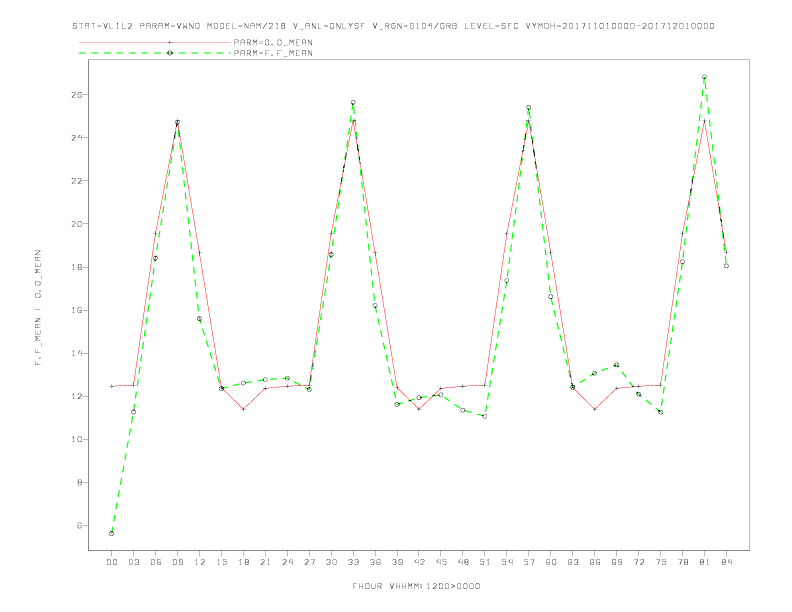The height and width of the screenshot is (612, 792).
Task: Select the legend label PARM=O.O_MEAN
Action: (x=273, y=42)
